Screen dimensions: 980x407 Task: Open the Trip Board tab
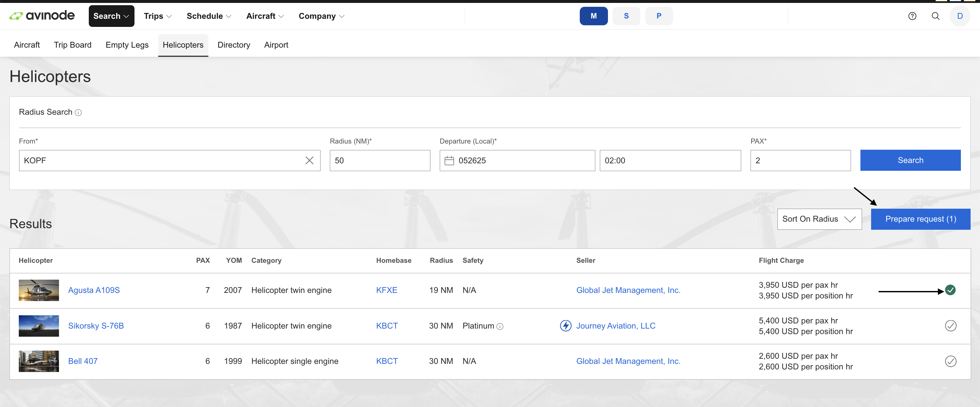click(73, 45)
